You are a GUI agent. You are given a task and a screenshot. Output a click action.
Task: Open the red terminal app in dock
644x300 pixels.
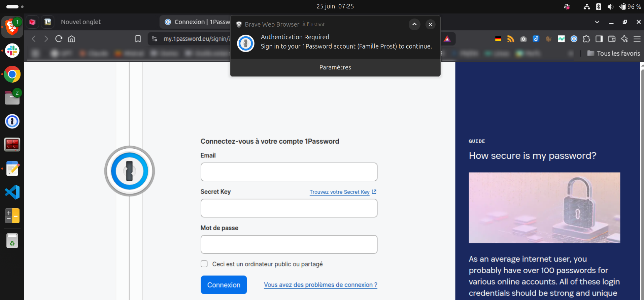12,145
